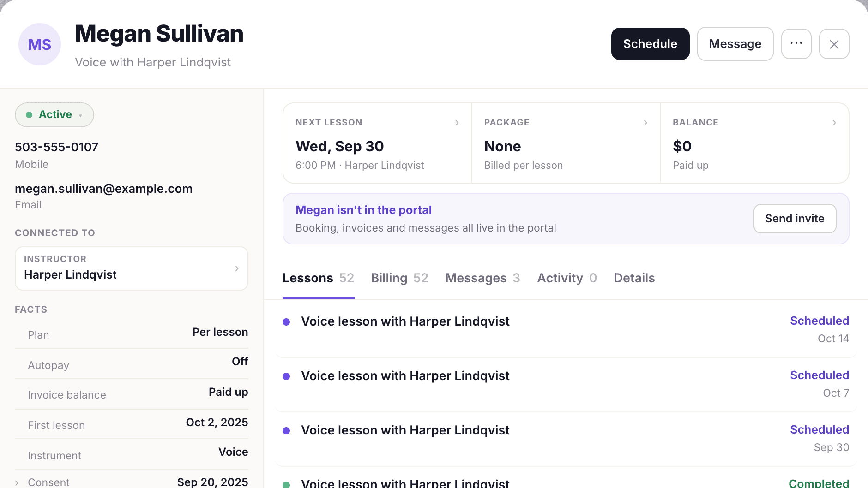868x488 pixels.
Task: Open the Balance card chevron
Action: [834, 123]
